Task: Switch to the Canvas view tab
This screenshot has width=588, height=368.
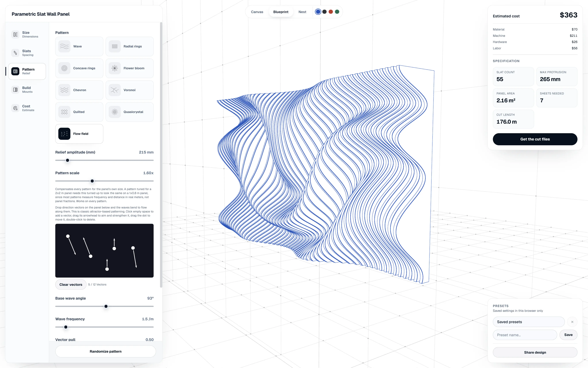Action: (x=257, y=12)
